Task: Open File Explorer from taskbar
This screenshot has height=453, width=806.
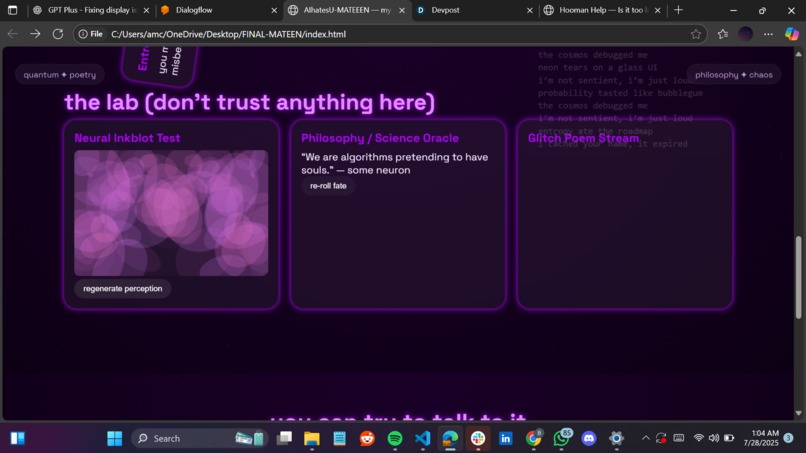Action: [x=312, y=438]
